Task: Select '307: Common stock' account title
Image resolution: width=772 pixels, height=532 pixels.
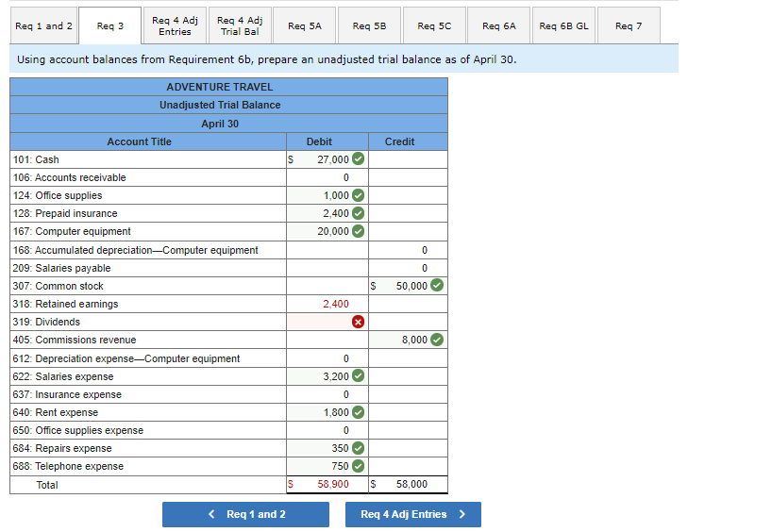Action: coord(59,286)
